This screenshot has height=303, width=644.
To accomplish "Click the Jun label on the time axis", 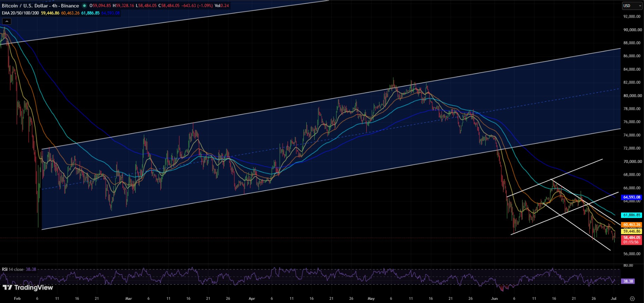I will [494, 299].
